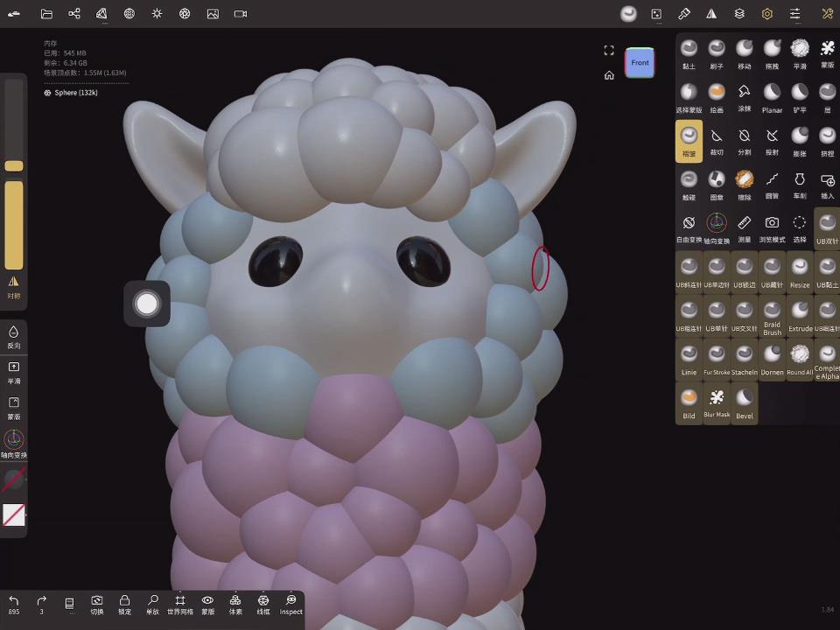Open the camera menu
Screen dimensions: 840x630
point(241,14)
